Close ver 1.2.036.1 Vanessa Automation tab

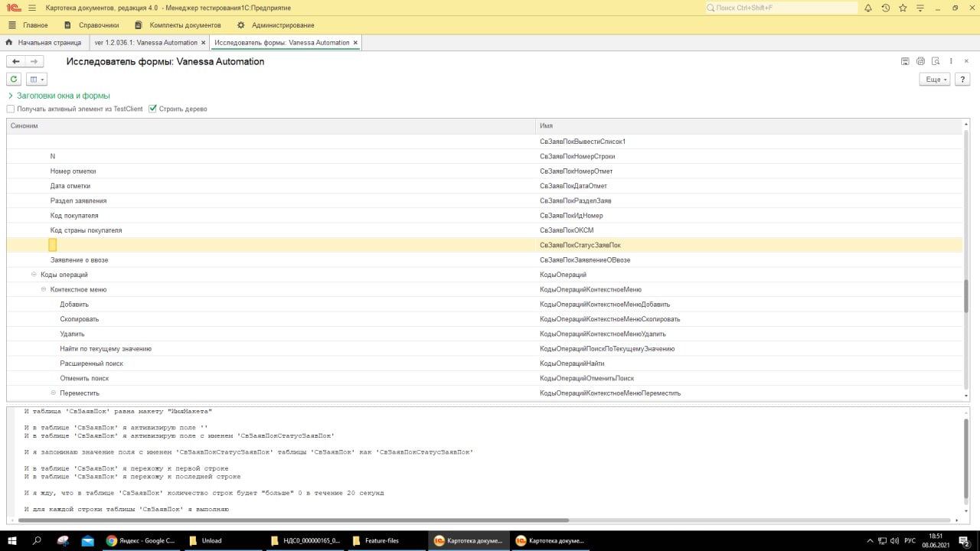click(x=203, y=43)
